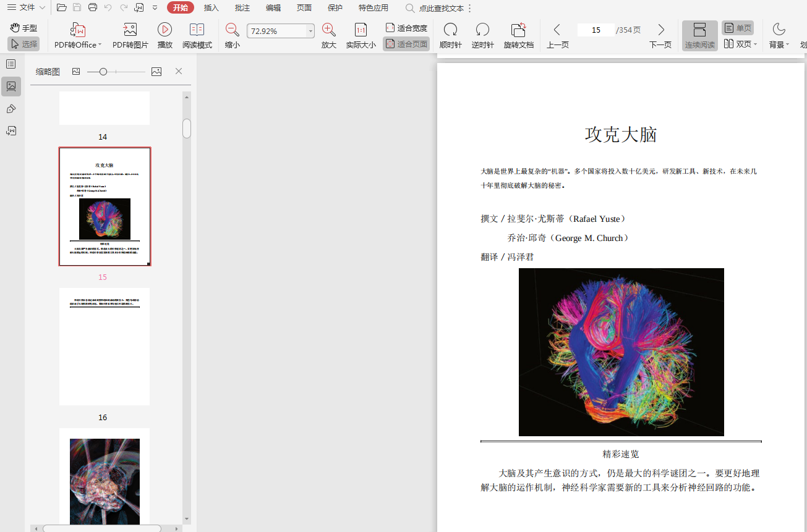Enter 阅读模式 reading mode

coord(197,30)
